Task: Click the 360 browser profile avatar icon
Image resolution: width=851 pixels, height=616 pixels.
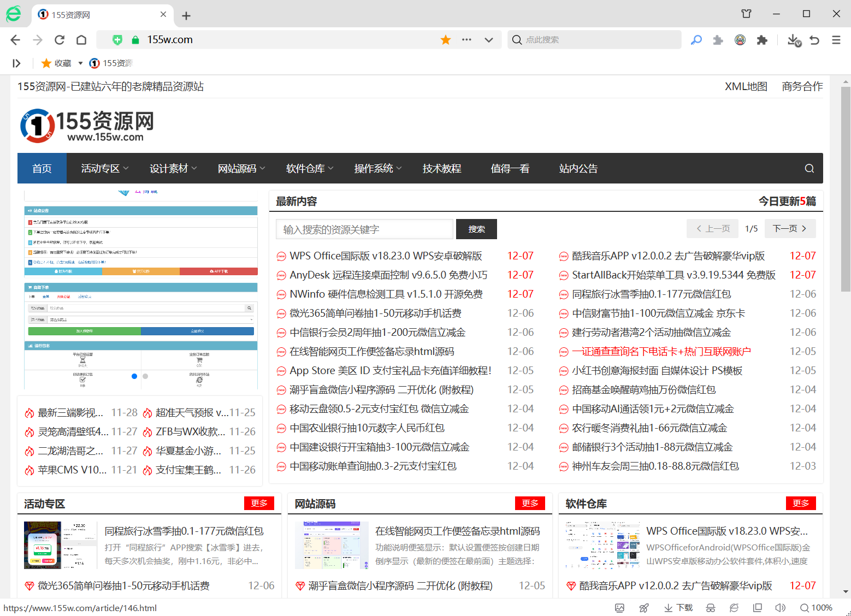Action: coord(740,39)
